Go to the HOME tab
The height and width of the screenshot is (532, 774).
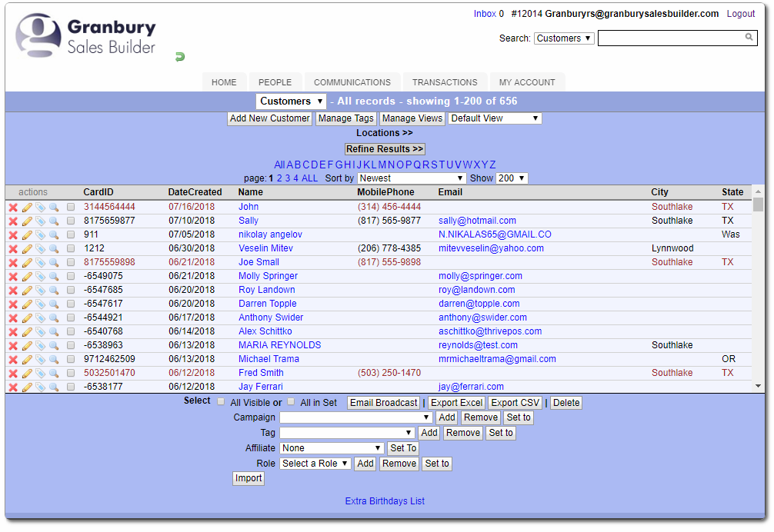tap(224, 82)
